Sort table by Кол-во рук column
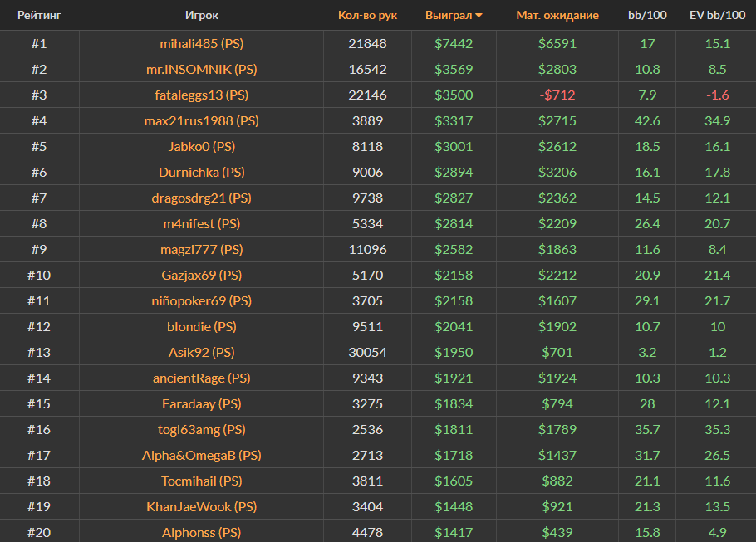Viewport: 756px width, 542px height. coord(367,15)
